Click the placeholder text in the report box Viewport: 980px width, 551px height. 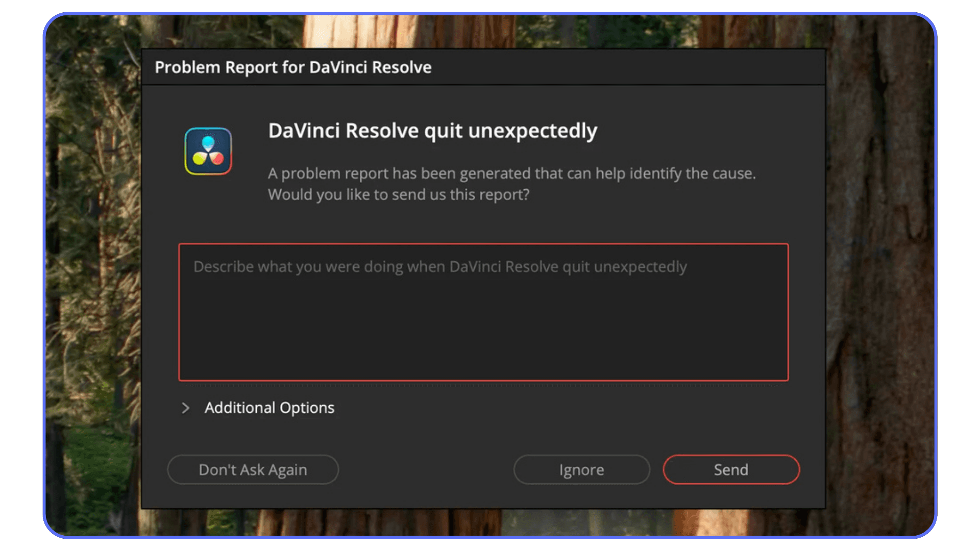coord(439,266)
